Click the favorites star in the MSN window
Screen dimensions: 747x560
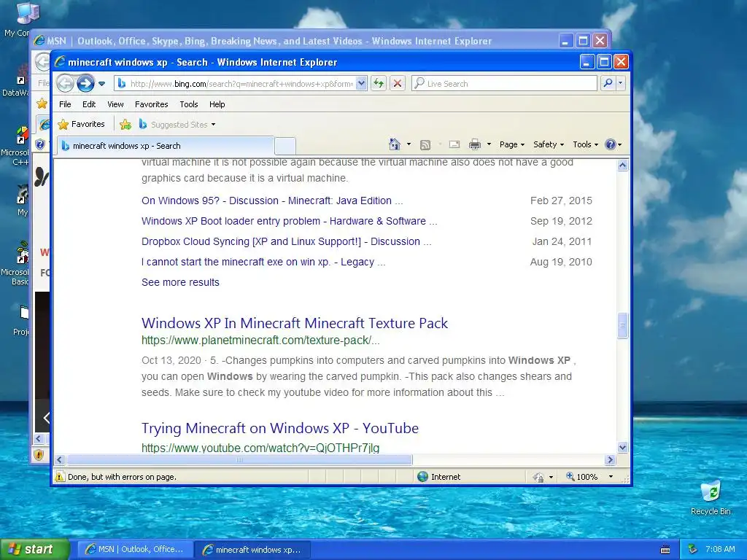[x=42, y=104]
